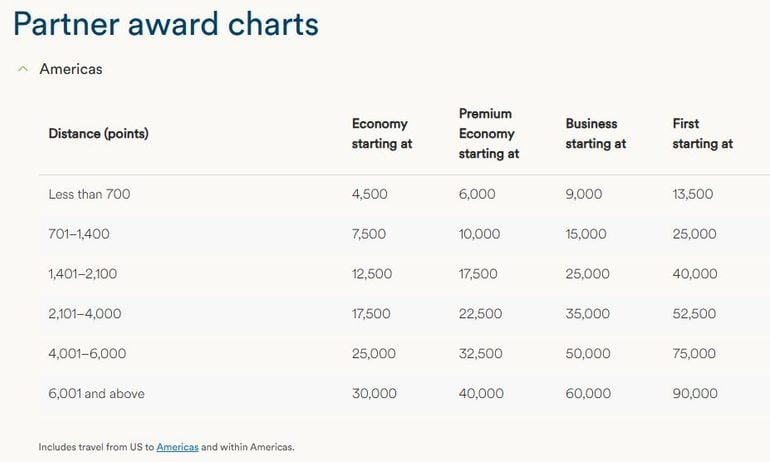
Task: Click the Business starting at header
Action: [x=595, y=134]
